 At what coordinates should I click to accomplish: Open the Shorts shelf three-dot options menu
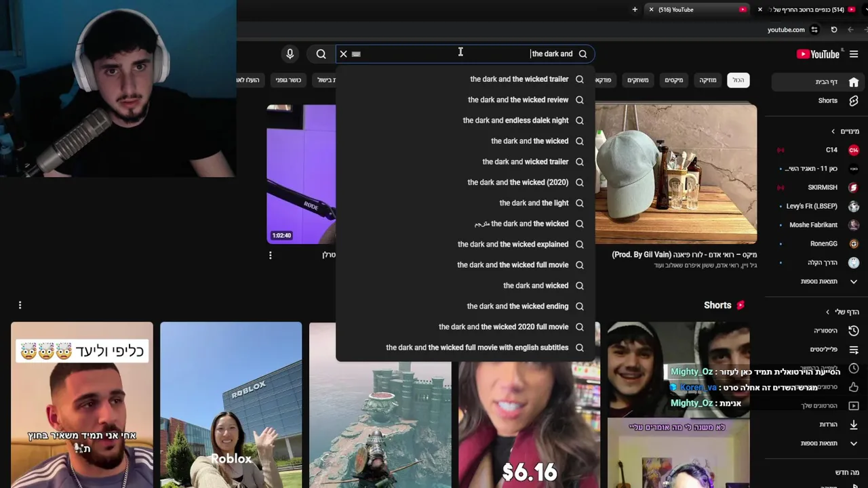20,305
